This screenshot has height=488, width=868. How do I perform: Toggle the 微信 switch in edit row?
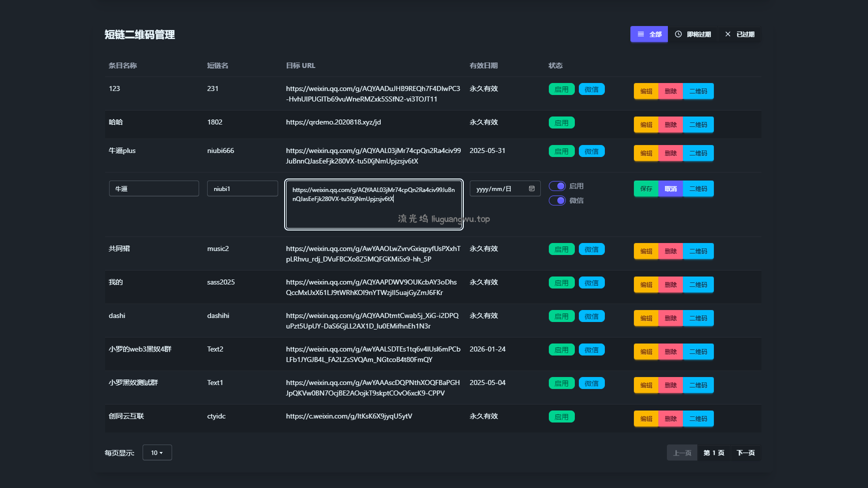pos(557,200)
